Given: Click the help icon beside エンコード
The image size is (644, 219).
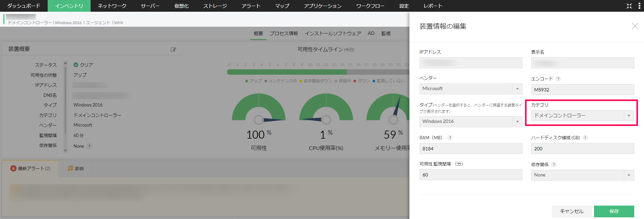Looking at the screenshot, I should coord(558,79).
